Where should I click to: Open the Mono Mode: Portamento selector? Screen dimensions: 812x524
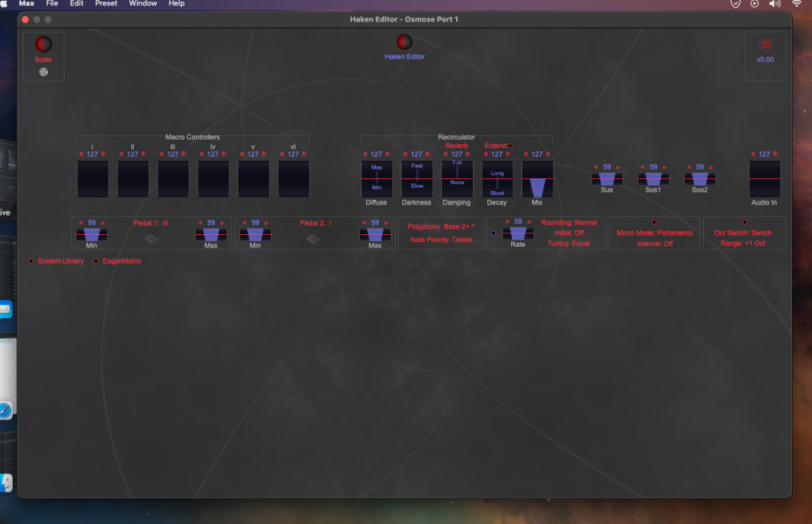[654, 233]
